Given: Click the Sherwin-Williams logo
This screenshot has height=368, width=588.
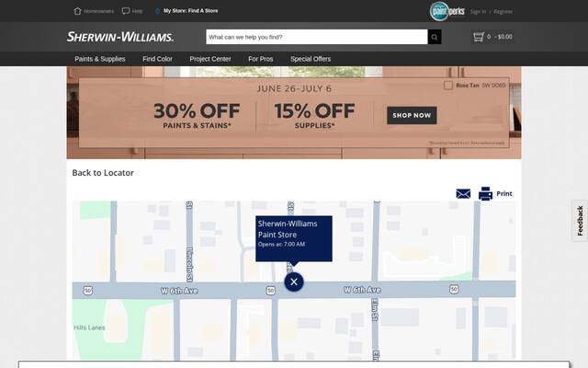Looking at the screenshot, I should click(120, 37).
